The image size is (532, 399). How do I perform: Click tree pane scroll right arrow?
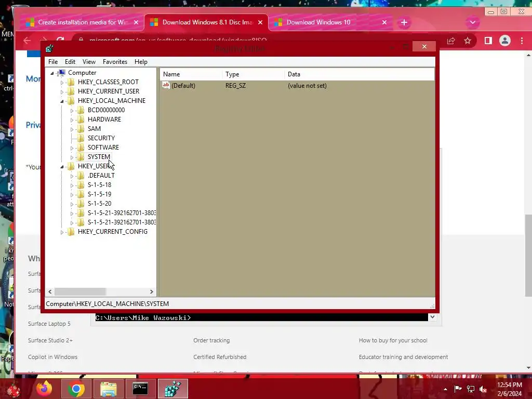pyautogui.click(x=151, y=291)
